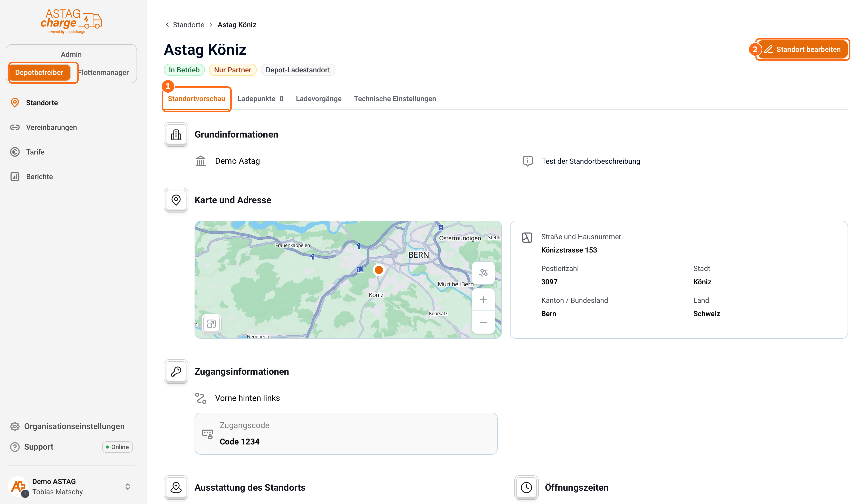Open Technische Einstellungen tab
Screen dimensions: 864x504
point(395,99)
